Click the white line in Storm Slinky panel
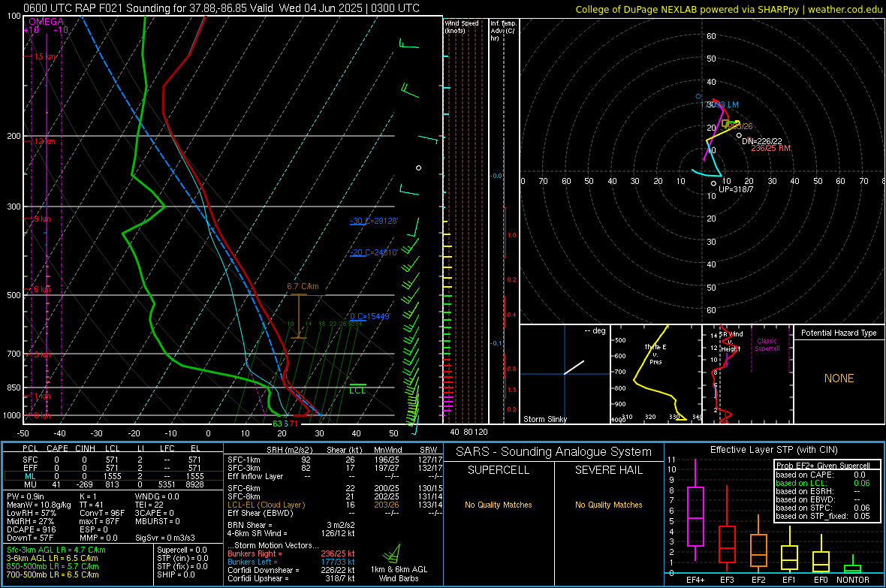The height and width of the screenshot is (588, 886). [574, 367]
